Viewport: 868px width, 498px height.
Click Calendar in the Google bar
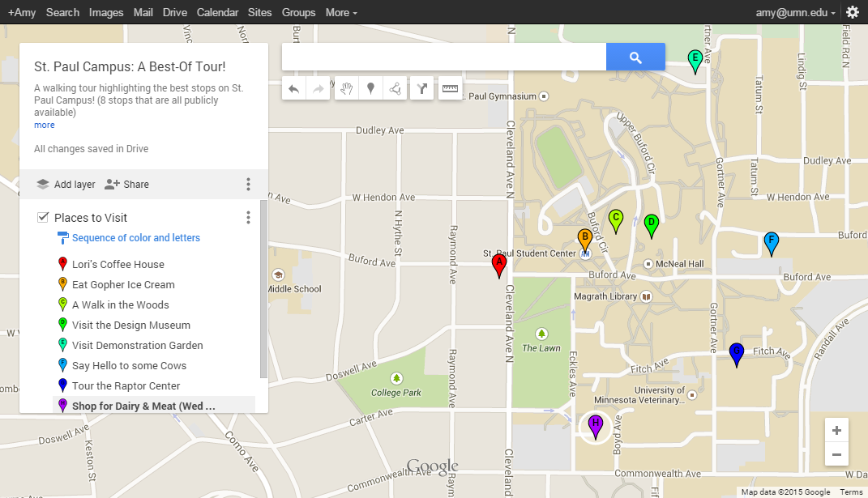point(217,12)
